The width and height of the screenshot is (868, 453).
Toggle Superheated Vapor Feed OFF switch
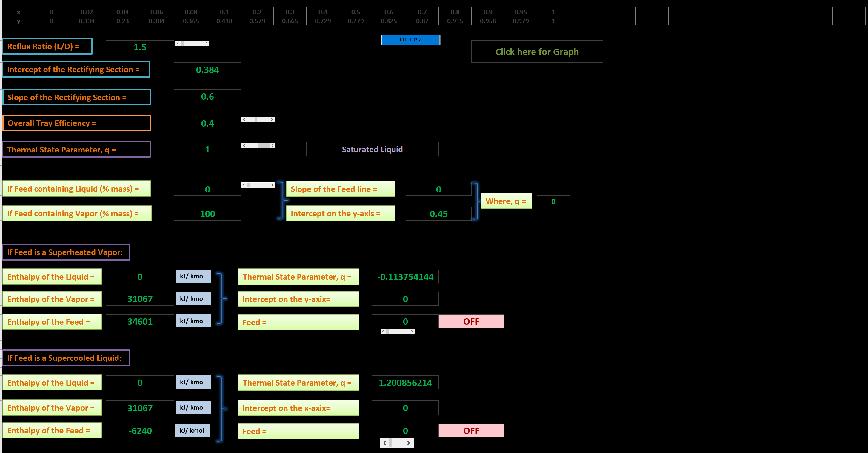pyautogui.click(x=471, y=321)
